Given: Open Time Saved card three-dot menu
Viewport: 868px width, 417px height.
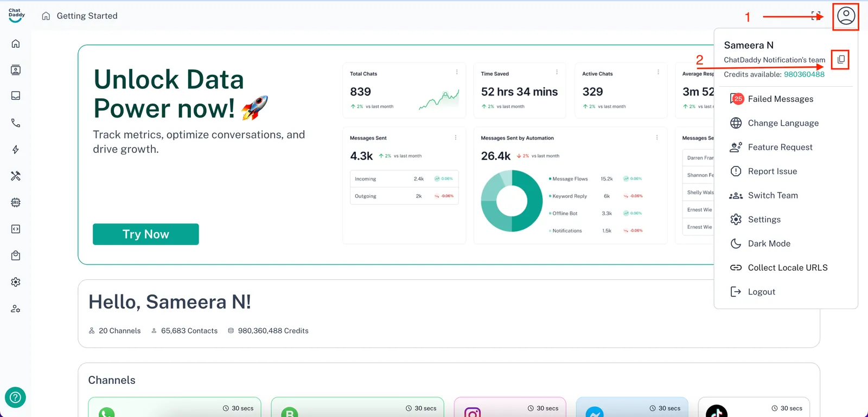Looking at the screenshot, I should (x=557, y=72).
